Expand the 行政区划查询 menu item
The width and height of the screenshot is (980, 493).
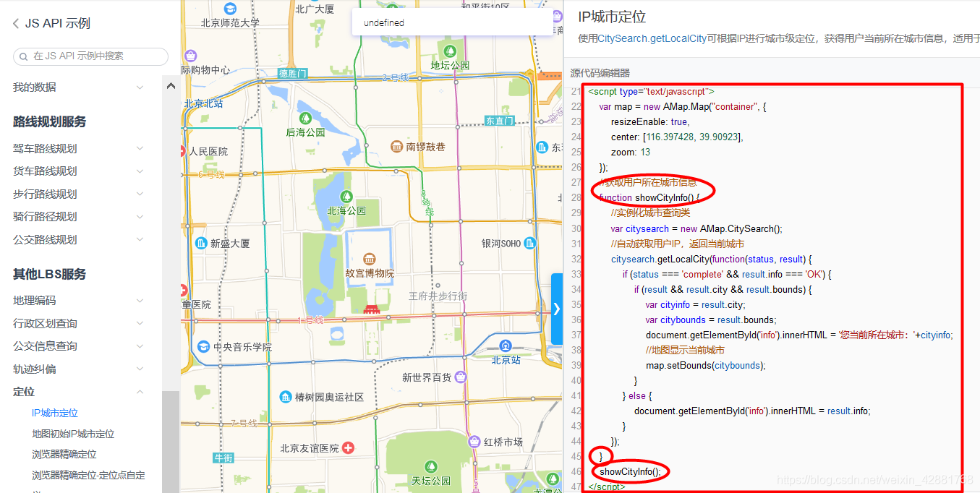(140, 324)
